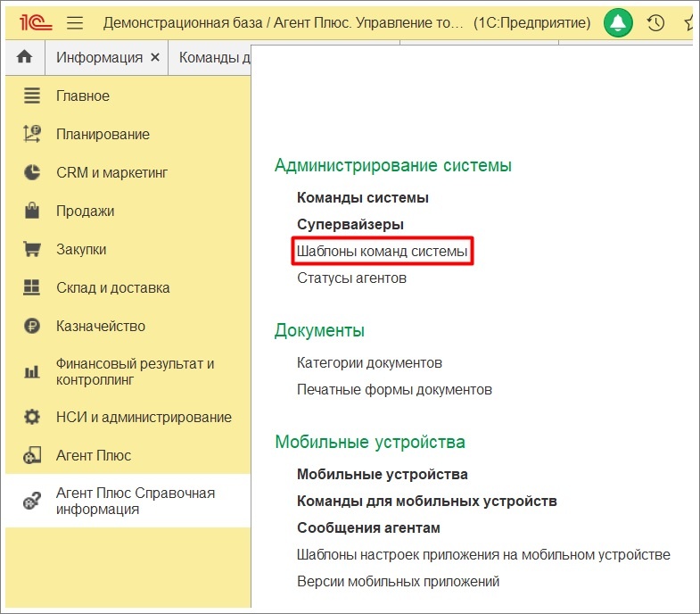Click the green Мобильные устройства heading

370,442
